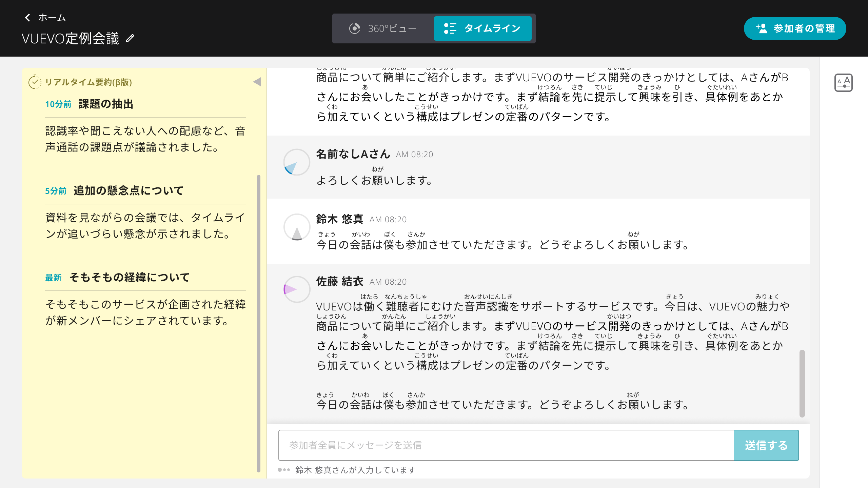Select the タイムライン tab
This screenshot has height=488, width=868.
pos(483,28)
